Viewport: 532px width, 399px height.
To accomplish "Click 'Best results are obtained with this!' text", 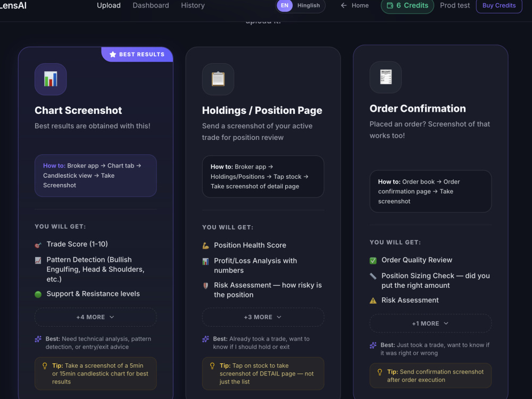I will click(x=92, y=126).
